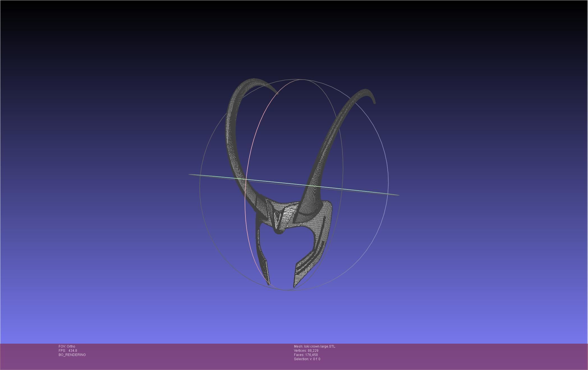The image size is (588, 370).
Task: Click the 'Selection: v: 0 f: 0' text
Action: (x=307, y=359)
